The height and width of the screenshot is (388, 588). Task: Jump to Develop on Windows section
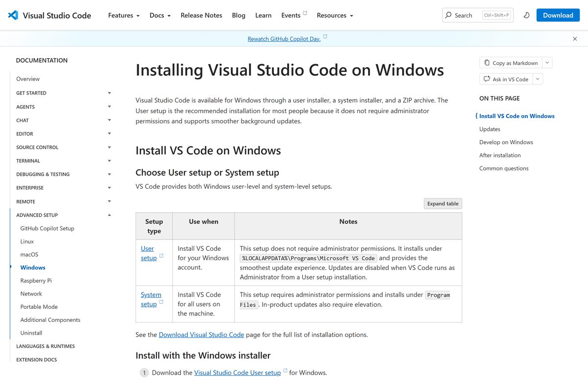(x=506, y=142)
